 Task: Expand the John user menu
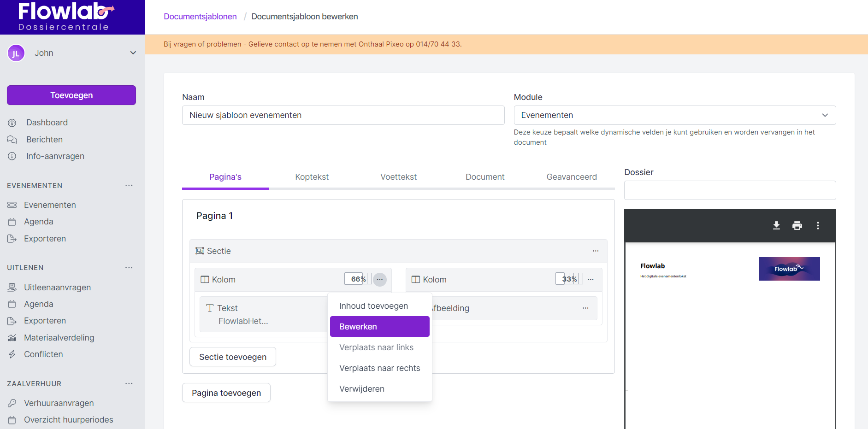coord(133,53)
